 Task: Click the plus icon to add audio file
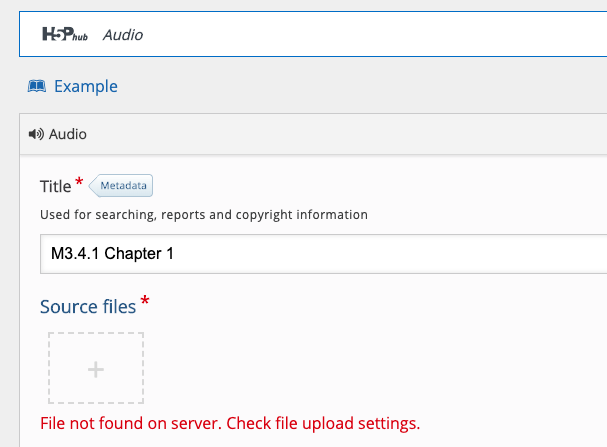coord(96,369)
